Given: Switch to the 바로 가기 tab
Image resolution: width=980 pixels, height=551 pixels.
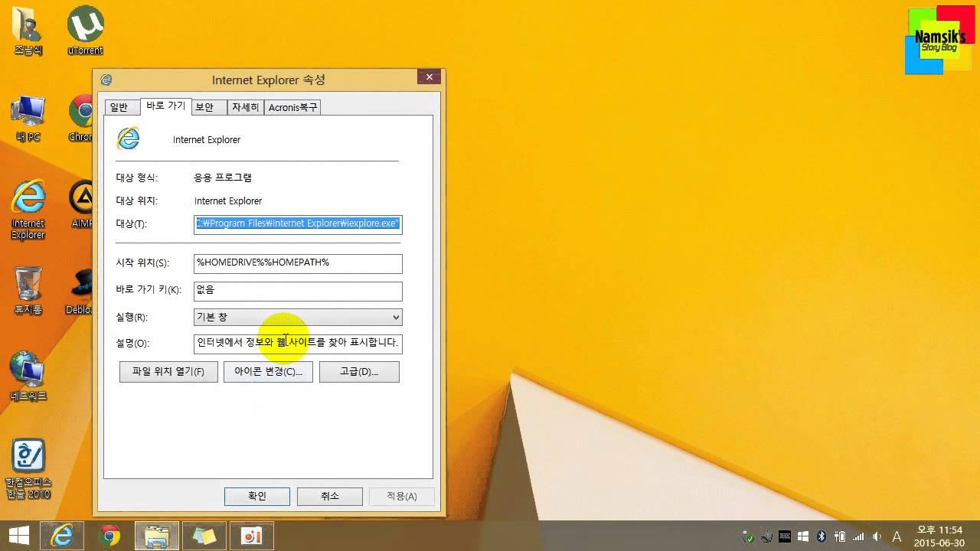Looking at the screenshot, I should [166, 106].
